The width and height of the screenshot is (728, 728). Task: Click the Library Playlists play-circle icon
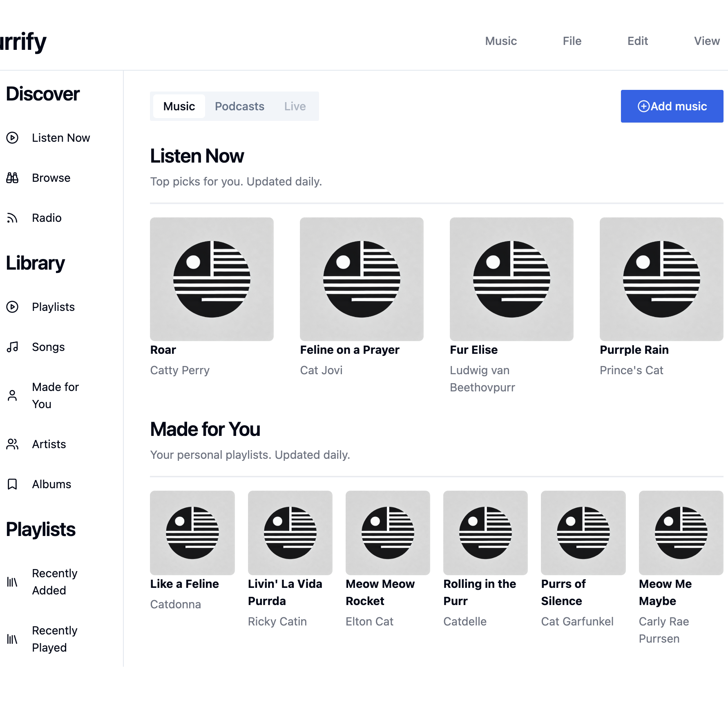[x=12, y=307]
